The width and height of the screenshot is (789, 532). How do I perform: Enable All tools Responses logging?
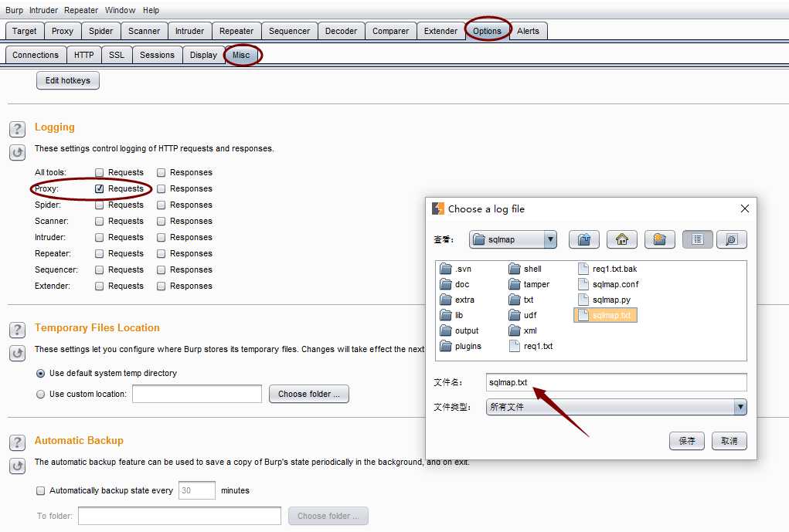tap(161, 172)
